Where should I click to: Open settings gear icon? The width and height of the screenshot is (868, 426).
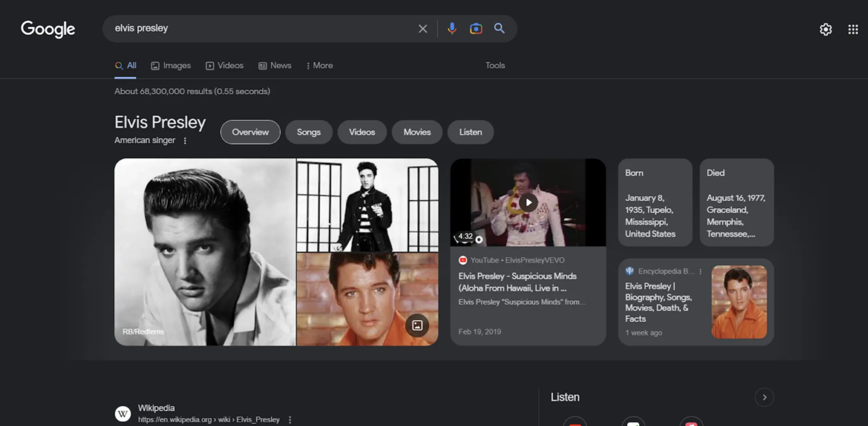click(826, 29)
